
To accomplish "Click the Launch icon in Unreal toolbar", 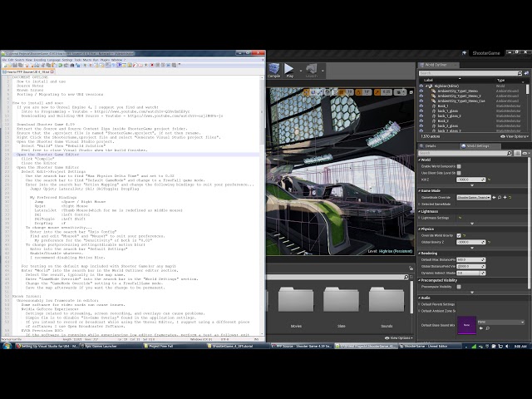I will coord(312,70).
